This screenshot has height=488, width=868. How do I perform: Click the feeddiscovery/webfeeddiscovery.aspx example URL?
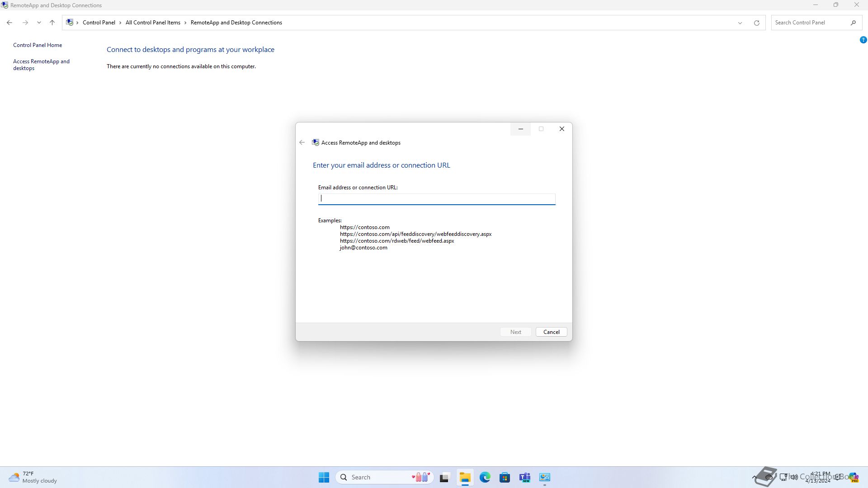pos(415,234)
